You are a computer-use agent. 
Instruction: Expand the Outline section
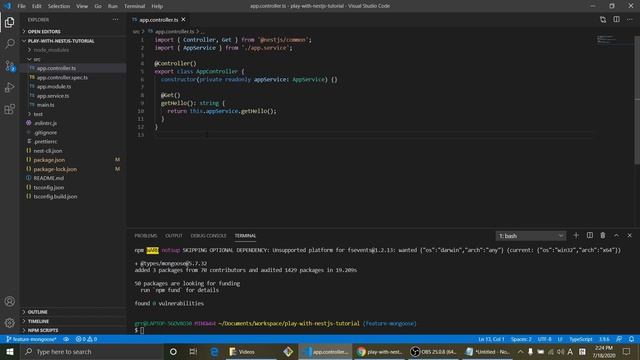73,312
